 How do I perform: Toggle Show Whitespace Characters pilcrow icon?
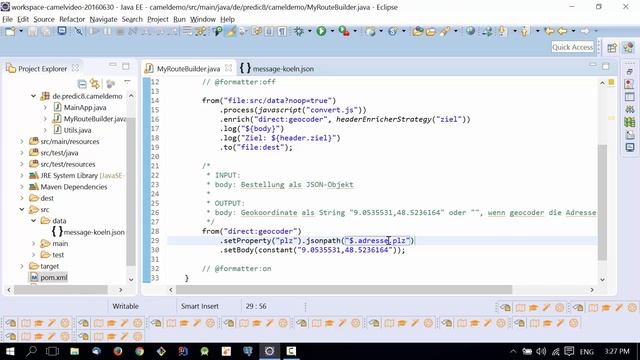[x=282, y=31]
